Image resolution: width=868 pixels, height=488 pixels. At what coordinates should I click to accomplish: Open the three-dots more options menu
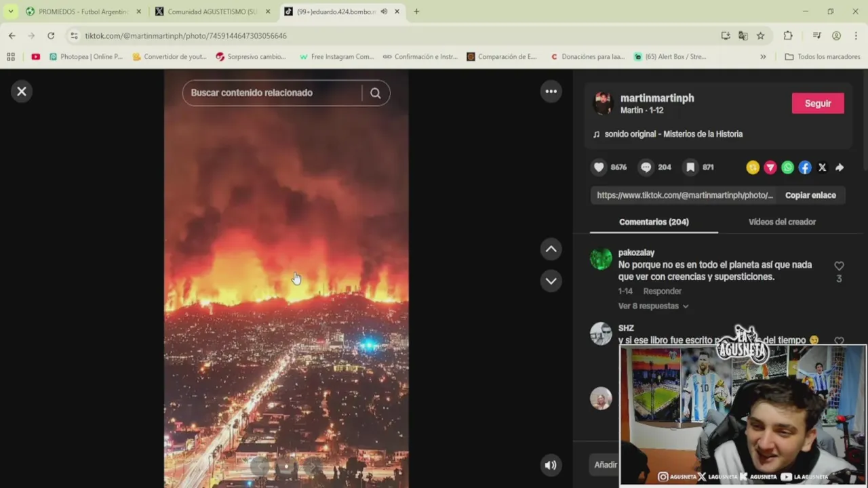[551, 91]
